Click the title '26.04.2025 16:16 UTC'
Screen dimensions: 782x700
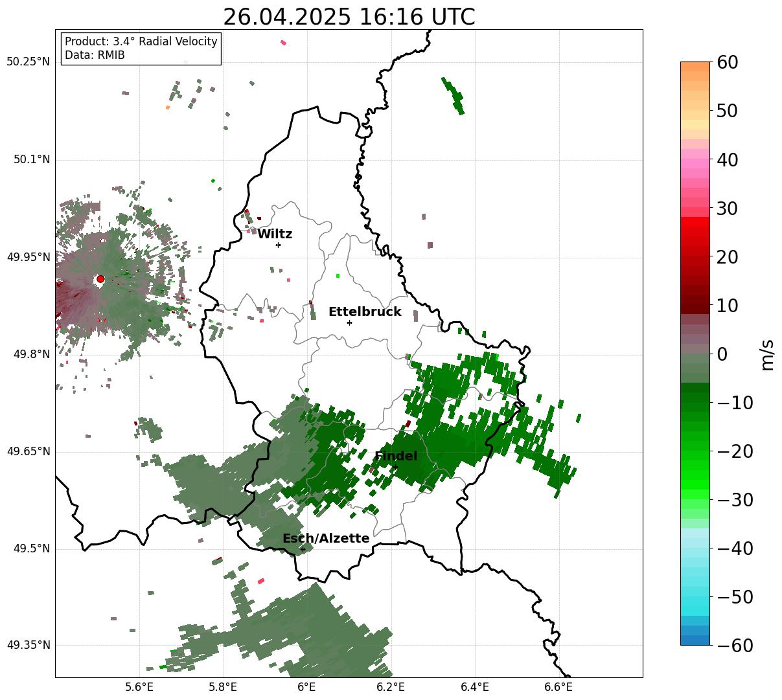349,17
